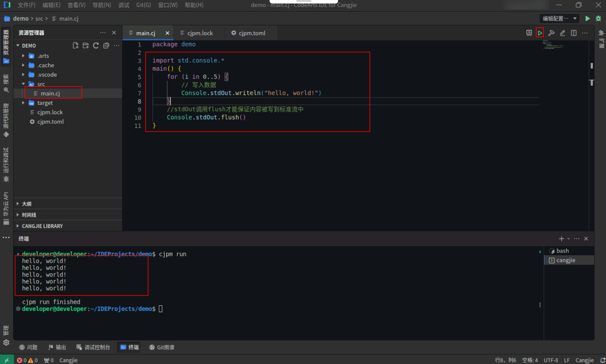Create a new folder in DEMO explorer
Screen dimensions: 606x364
pos(86,46)
